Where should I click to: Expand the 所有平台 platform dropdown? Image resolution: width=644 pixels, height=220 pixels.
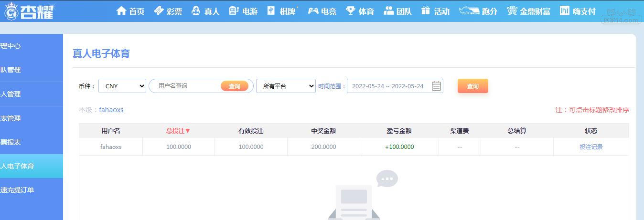(286, 86)
